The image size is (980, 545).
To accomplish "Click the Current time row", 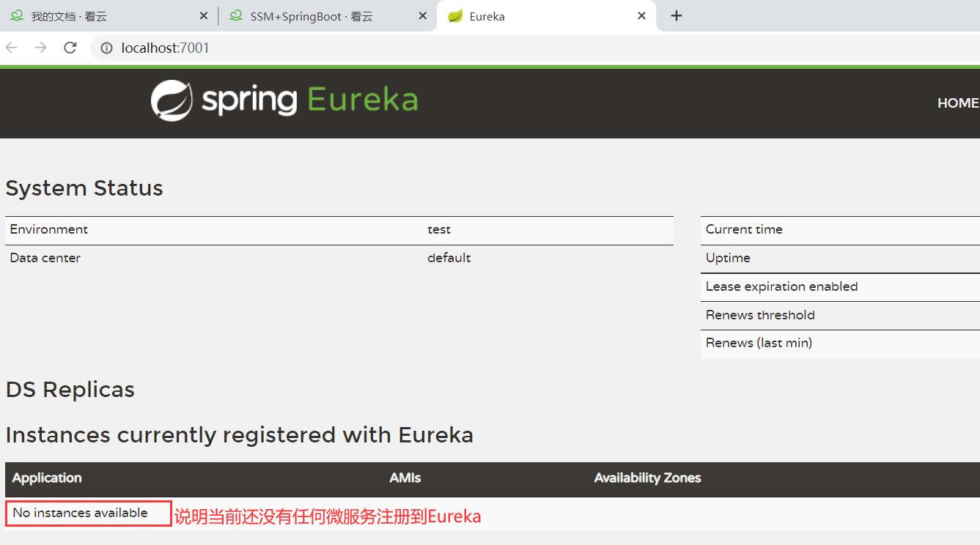I will (x=840, y=230).
